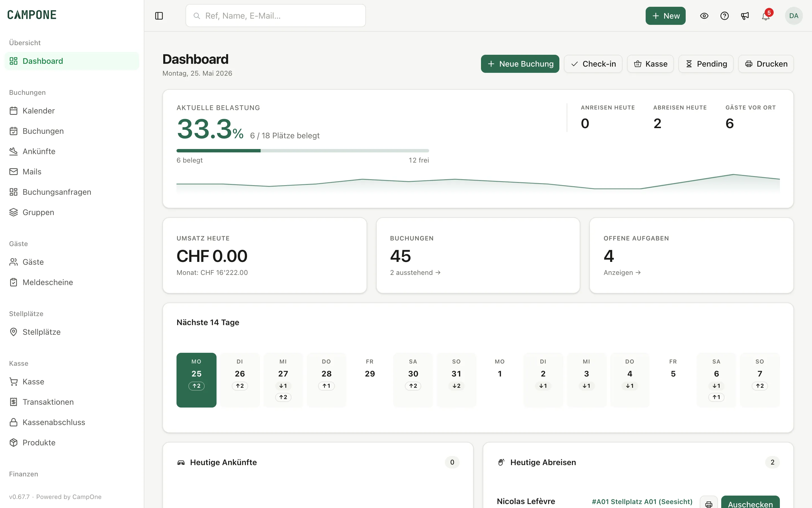
Task: Select the SO 7 day tile
Action: pos(760,380)
